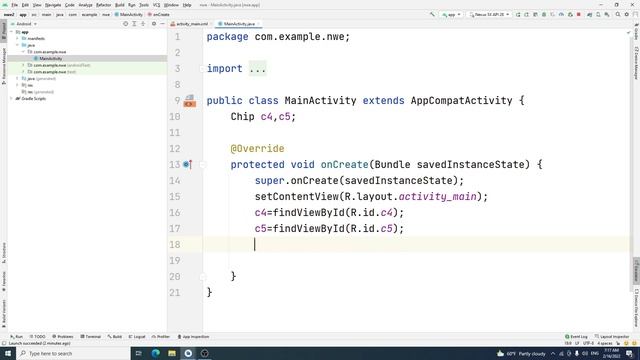
Task: Click the Task View taskbar icon
Action: pos(138,353)
